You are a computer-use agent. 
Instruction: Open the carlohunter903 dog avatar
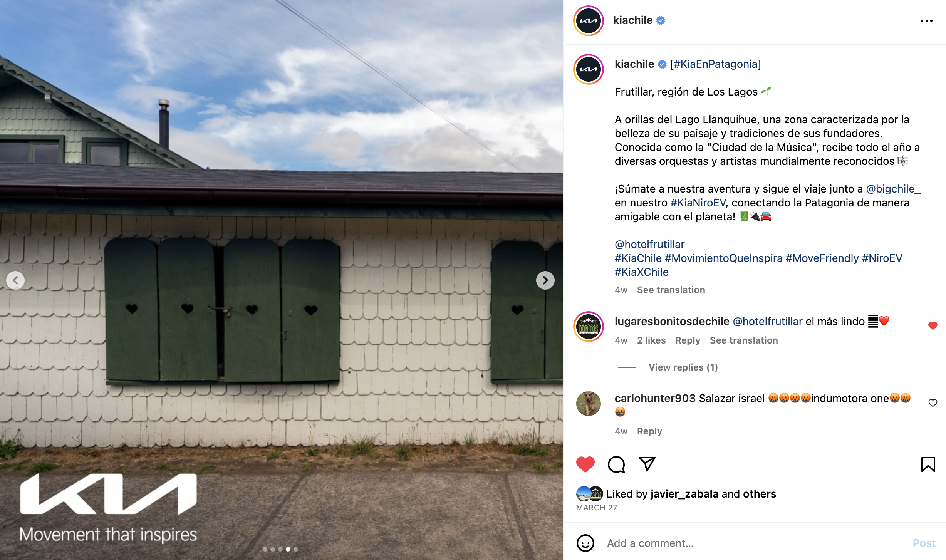point(588,404)
